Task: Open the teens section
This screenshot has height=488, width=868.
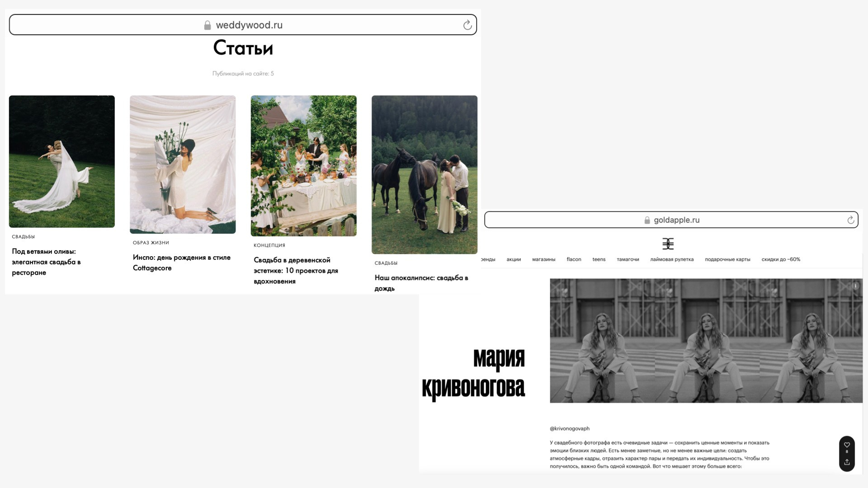Action: (599, 259)
